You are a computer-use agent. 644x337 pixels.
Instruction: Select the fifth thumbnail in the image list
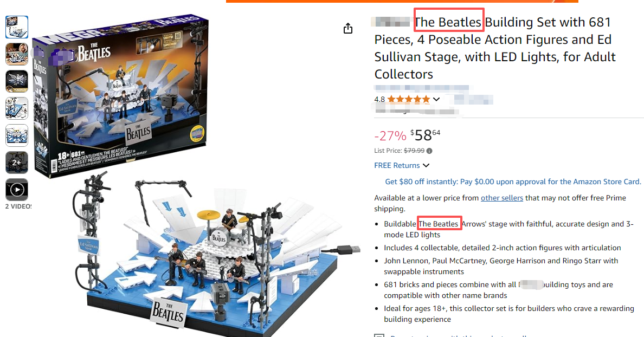(x=17, y=135)
